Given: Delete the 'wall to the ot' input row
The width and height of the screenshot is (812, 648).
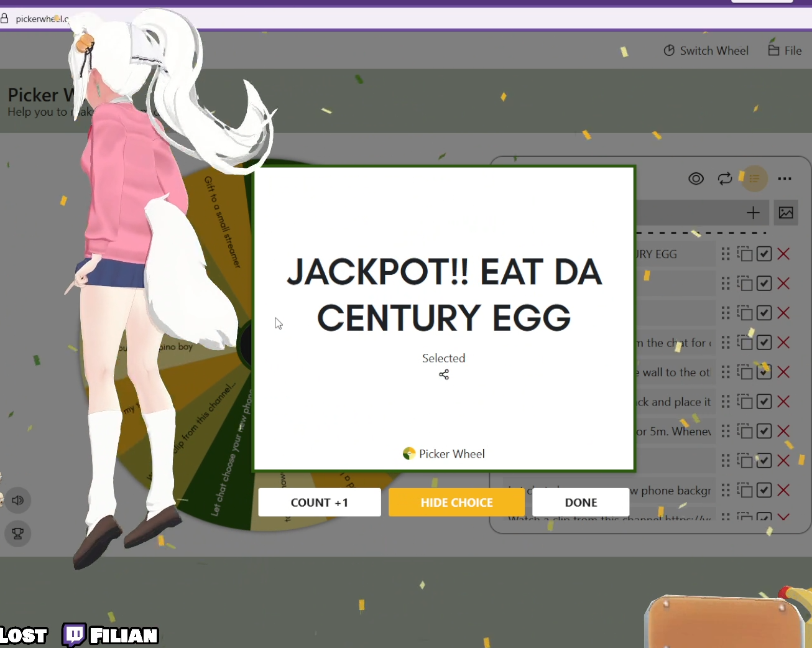Looking at the screenshot, I should pyautogui.click(x=783, y=372).
